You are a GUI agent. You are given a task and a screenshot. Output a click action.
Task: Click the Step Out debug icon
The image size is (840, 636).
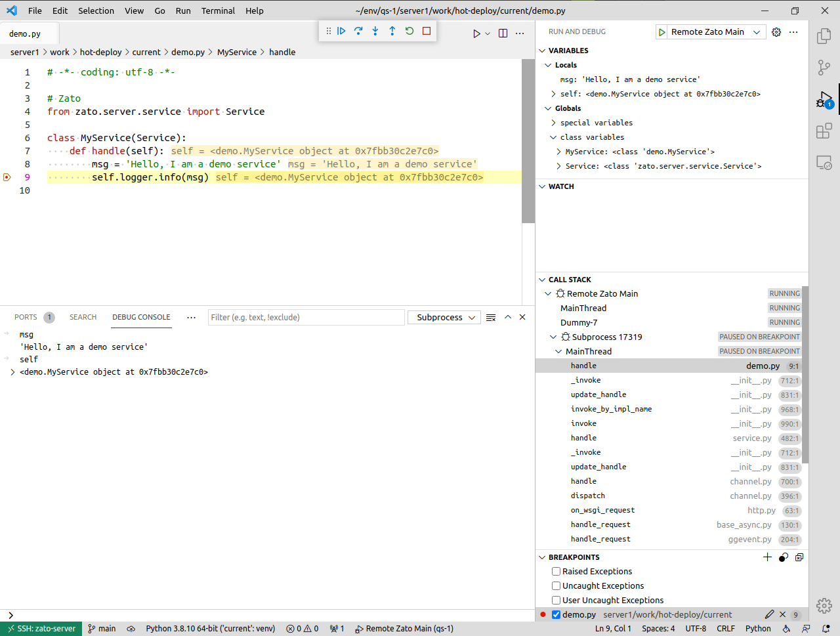(x=392, y=31)
